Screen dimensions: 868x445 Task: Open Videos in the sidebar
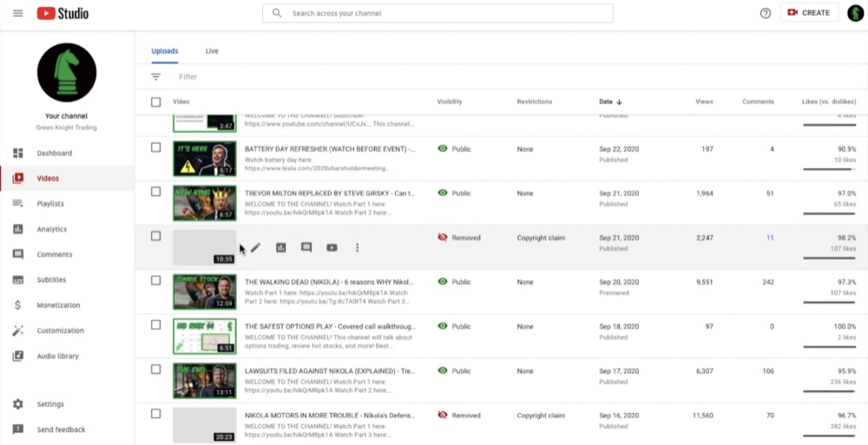tap(67, 179)
